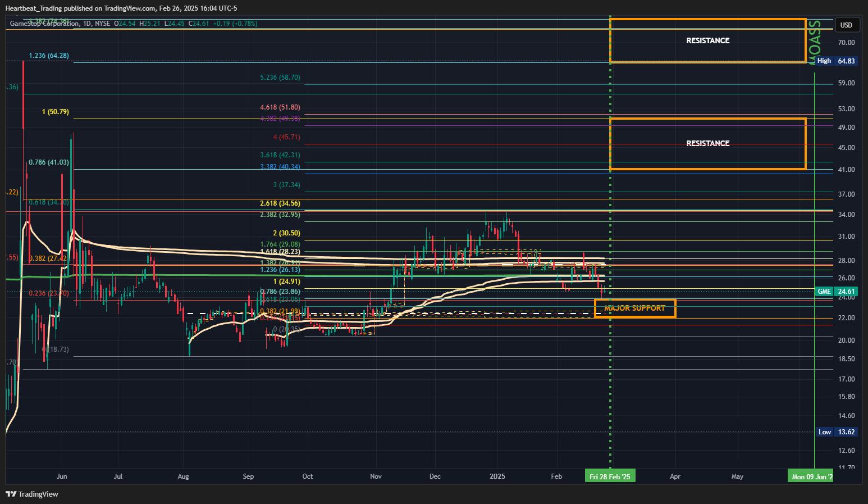Click the Apr label on time axis
This screenshot has height=504, width=868.
[675, 476]
